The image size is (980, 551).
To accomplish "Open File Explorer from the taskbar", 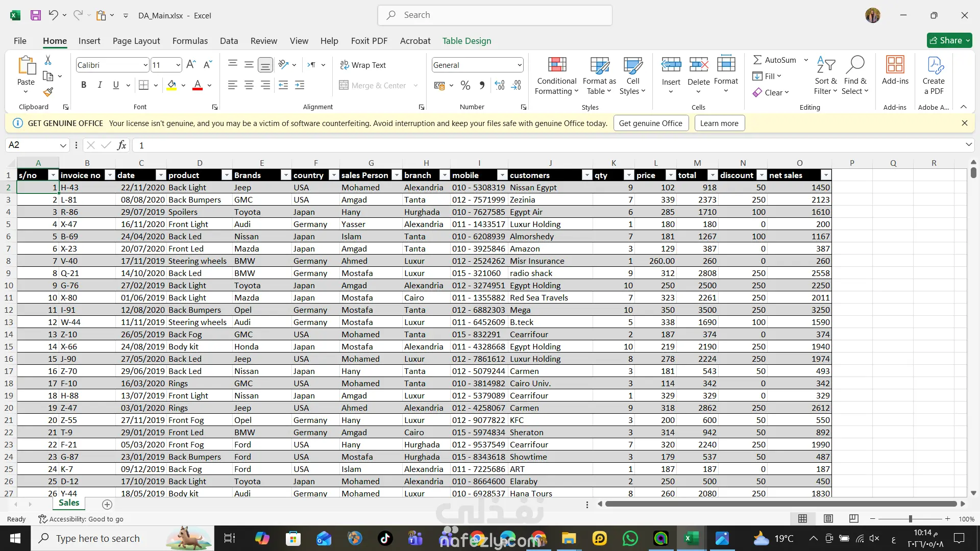I will point(569,538).
